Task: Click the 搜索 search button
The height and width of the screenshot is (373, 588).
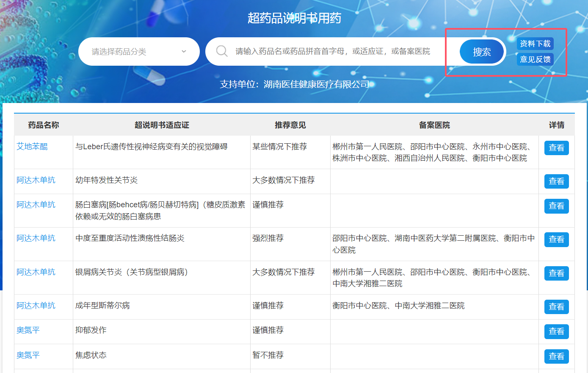Action: coord(482,52)
